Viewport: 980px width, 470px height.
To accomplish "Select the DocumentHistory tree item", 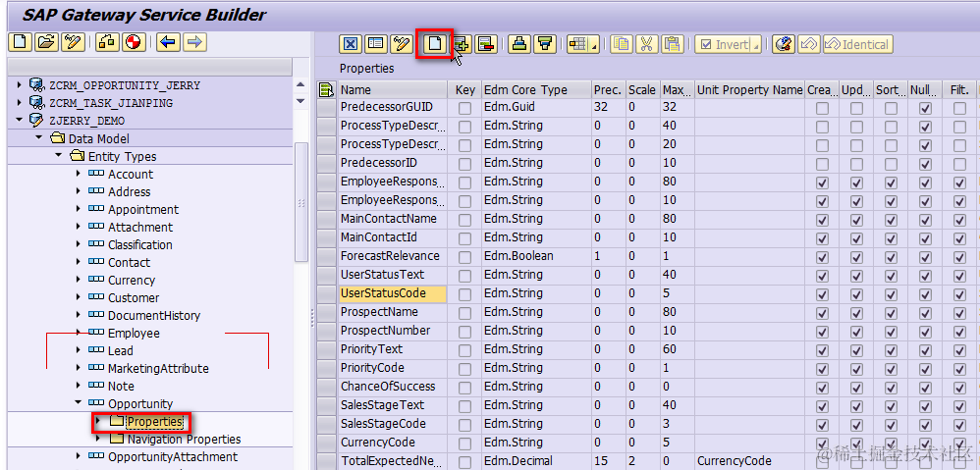I will (x=154, y=315).
